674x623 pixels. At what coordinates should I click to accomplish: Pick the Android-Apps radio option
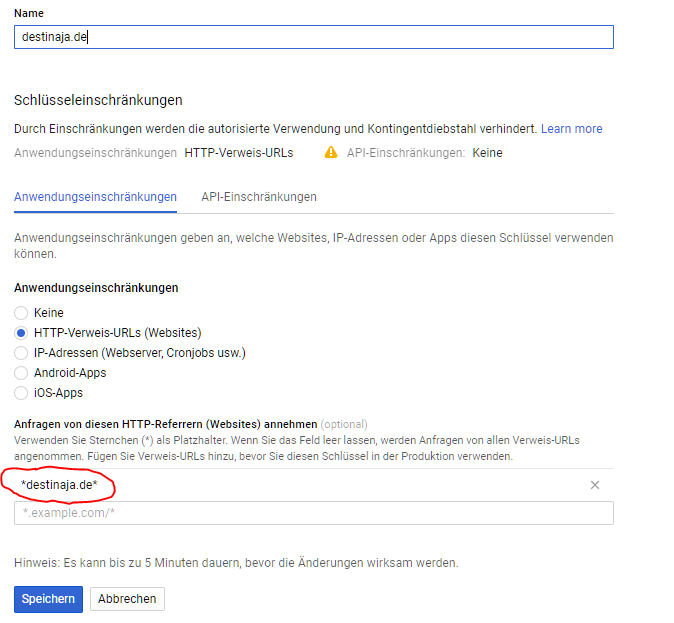tap(21, 373)
